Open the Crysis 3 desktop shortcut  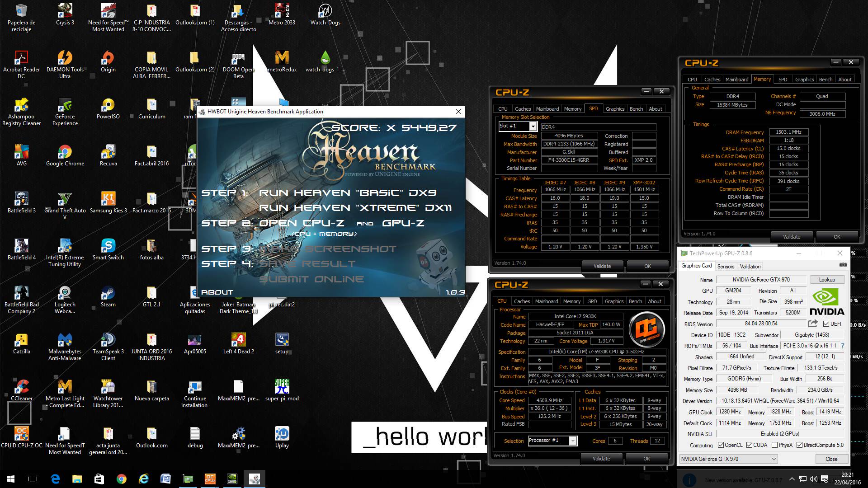point(65,14)
